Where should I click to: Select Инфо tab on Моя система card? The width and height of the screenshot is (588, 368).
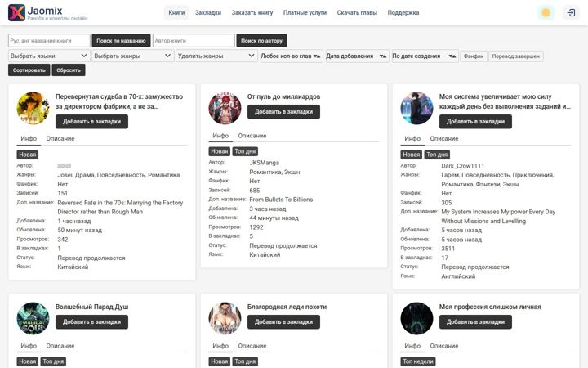[412, 138]
